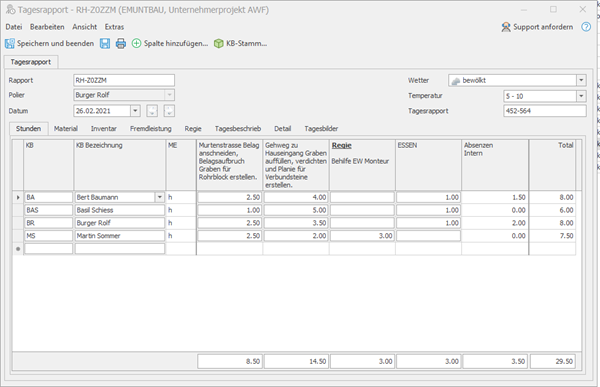The image size is (600, 387).
Task: Click column sum 14.50 footer
Action: coord(296,361)
